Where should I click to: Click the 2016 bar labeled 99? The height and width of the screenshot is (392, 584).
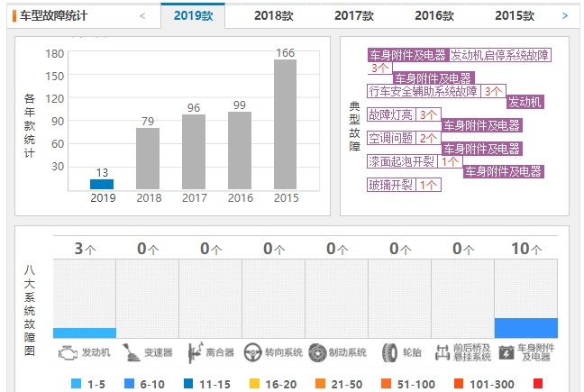[240, 150]
